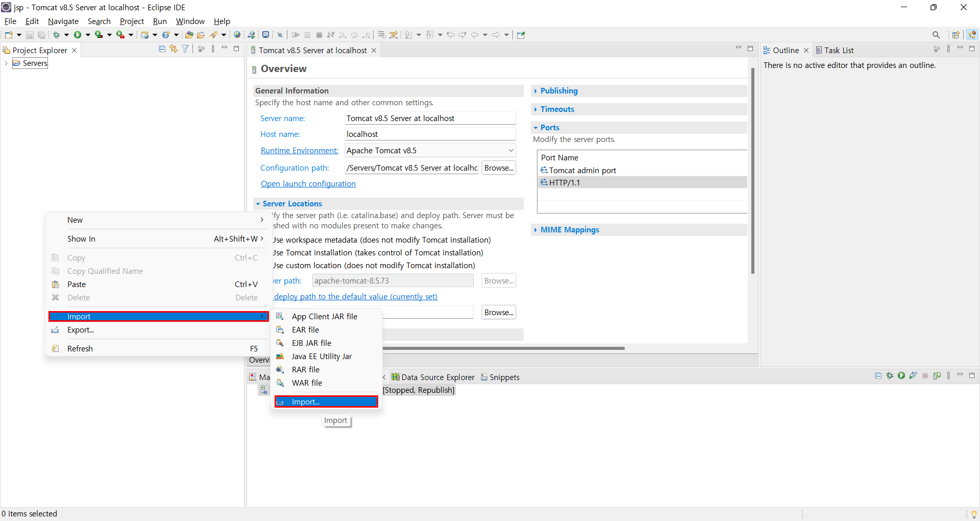Click Open launch configuration link
This screenshot has width=980, height=521.
coord(308,183)
